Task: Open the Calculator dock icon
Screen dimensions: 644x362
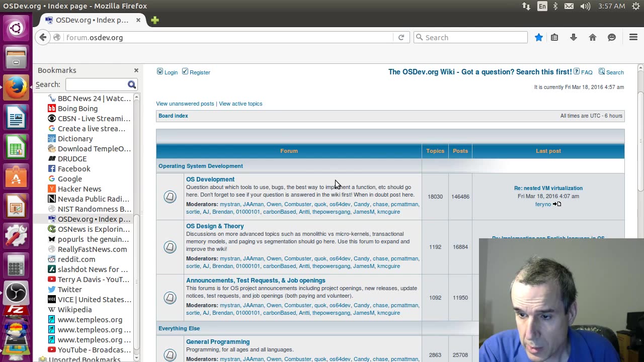Action: (x=16, y=265)
